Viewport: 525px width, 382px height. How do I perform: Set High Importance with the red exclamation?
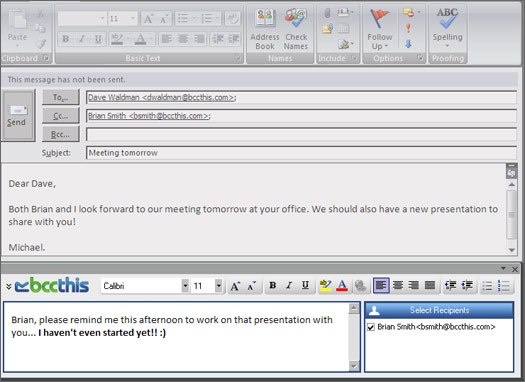click(408, 28)
